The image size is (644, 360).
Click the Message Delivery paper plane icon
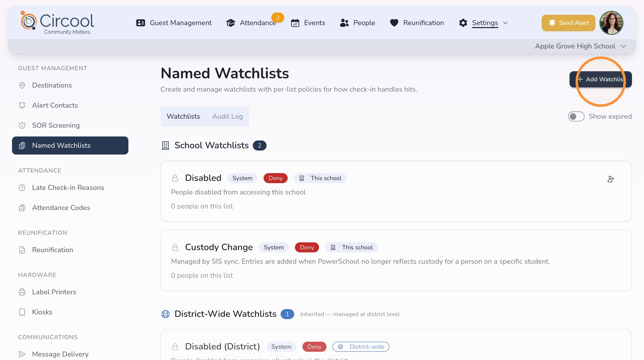click(22, 354)
